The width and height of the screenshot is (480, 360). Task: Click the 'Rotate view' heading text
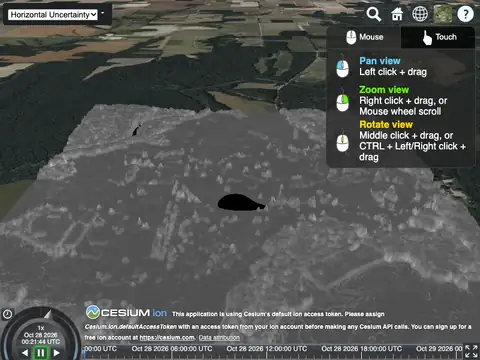[386, 125]
